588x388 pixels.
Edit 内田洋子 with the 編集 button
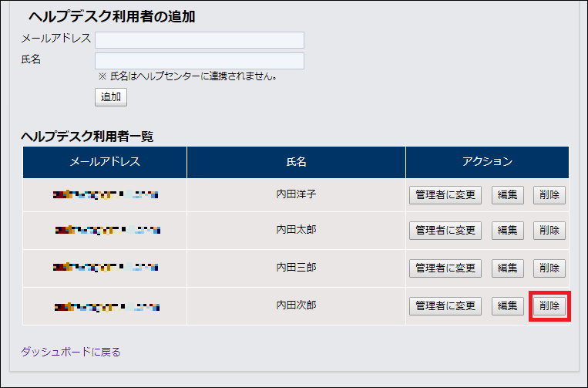(508, 194)
